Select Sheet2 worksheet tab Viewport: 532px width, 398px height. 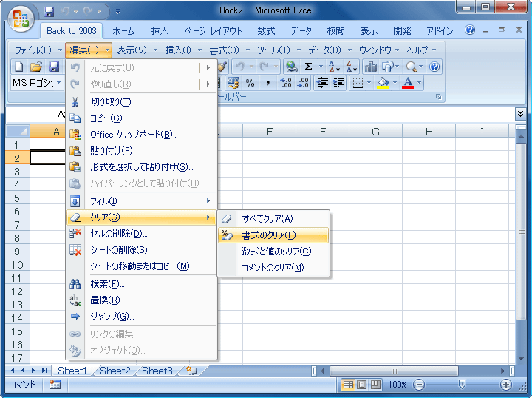coord(115,371)
